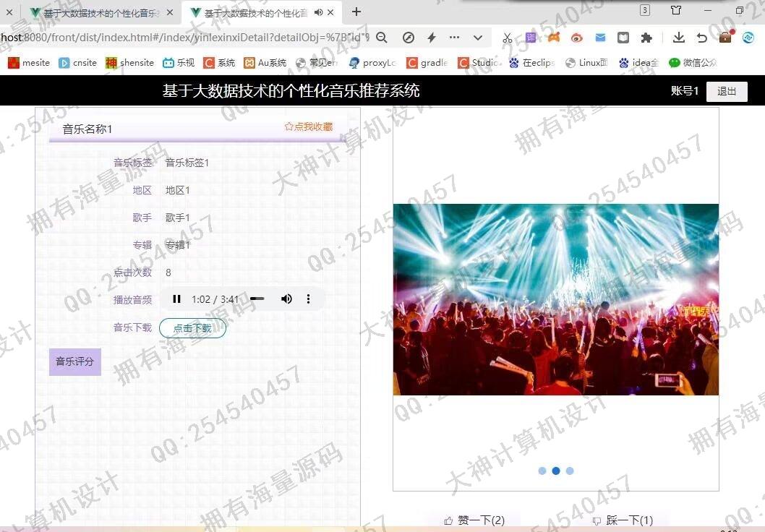Open Linux面 bookmark
Image resolution: width=765 pixels, height=532 pixels.
point(586,62)
